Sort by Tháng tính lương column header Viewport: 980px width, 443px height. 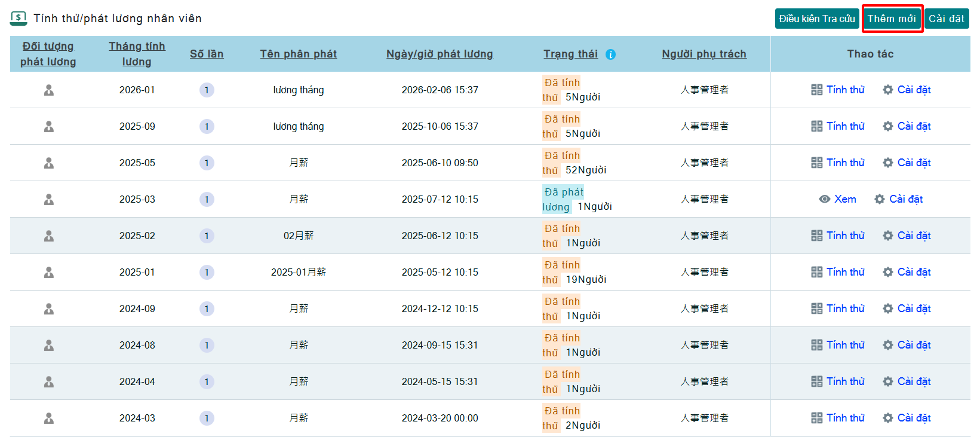(137, 54)
